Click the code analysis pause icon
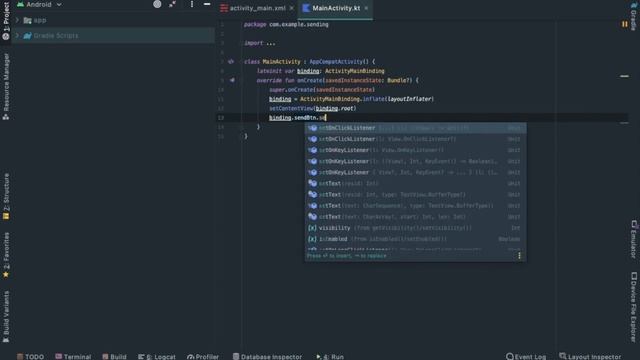Image resolution: width=640 pixels, height=360 pixels. point(624,24)
